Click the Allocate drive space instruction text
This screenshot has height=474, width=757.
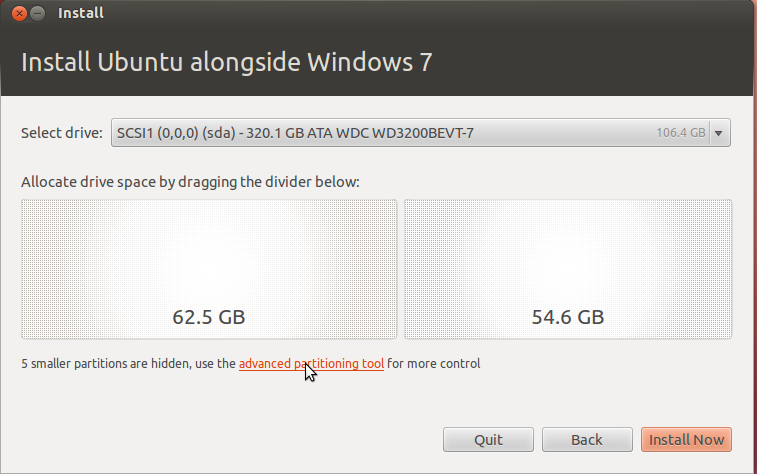[190, 182]
